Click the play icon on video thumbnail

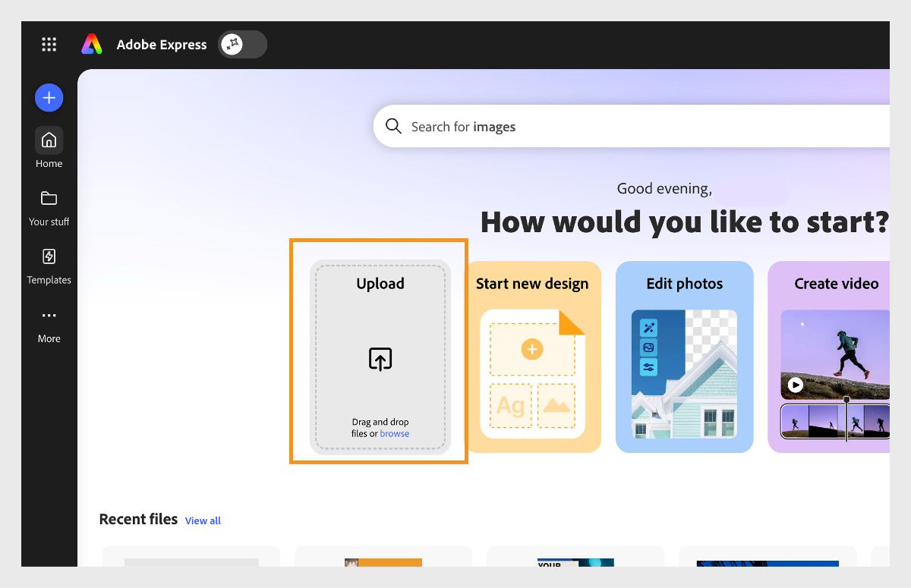point(795,385)
